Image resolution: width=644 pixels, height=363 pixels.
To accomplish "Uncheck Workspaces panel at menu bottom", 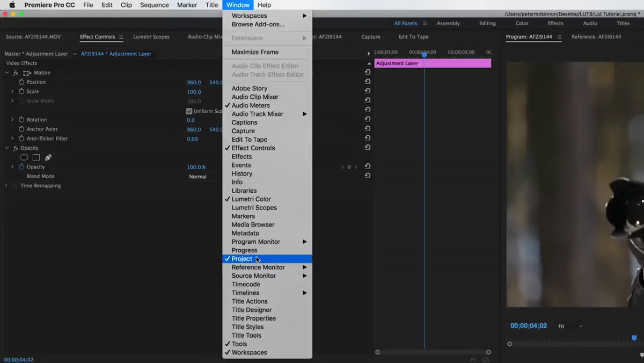I will (x=267, y=352).
